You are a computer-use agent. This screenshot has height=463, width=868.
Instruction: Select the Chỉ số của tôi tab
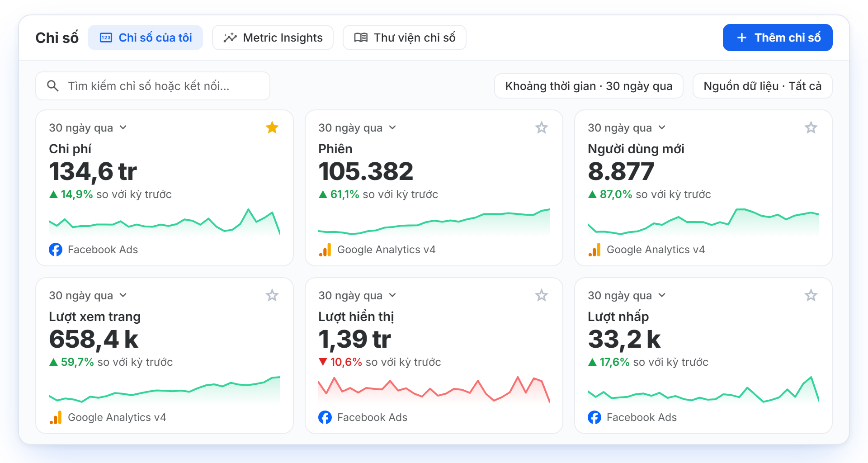coord(146,38)
